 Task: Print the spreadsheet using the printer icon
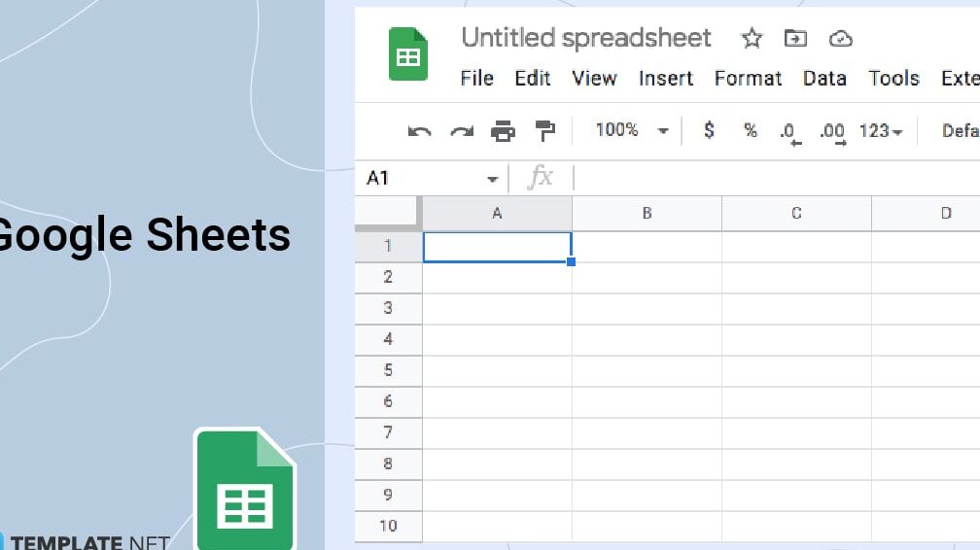(503, 131)
